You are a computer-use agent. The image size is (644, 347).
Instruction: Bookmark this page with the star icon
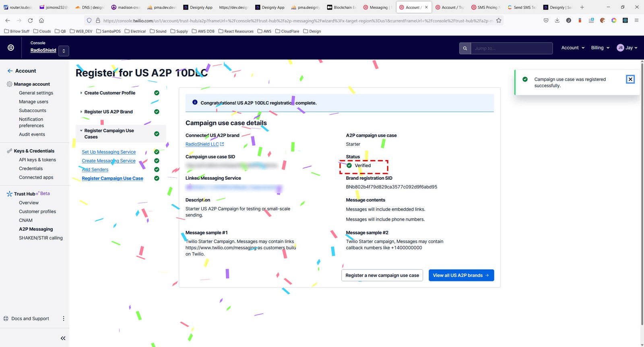coord(499,21)
